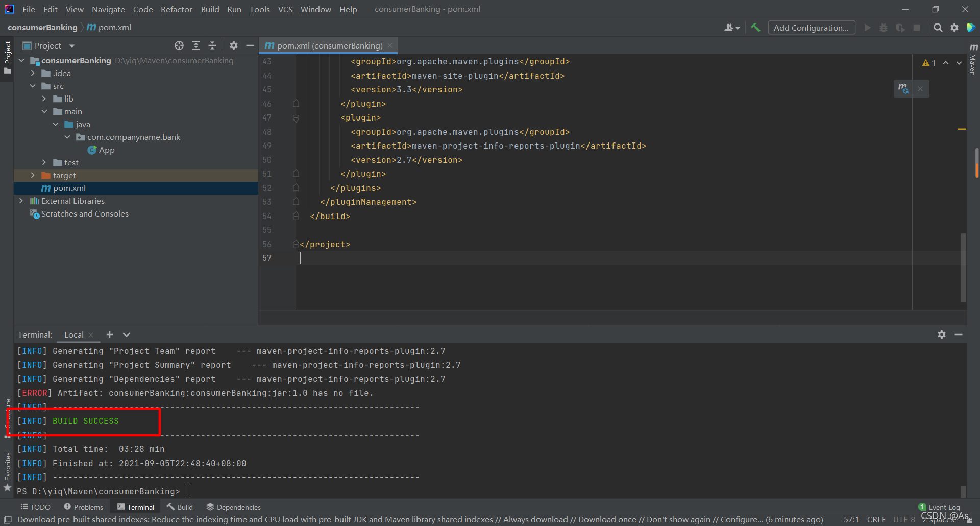Open the File menu

coord(29,9)
